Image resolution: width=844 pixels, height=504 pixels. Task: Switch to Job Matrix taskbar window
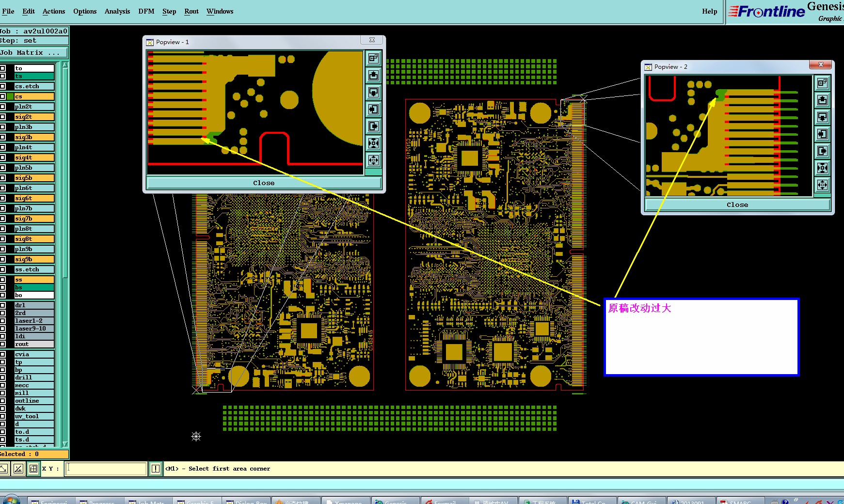click(148, 501)
